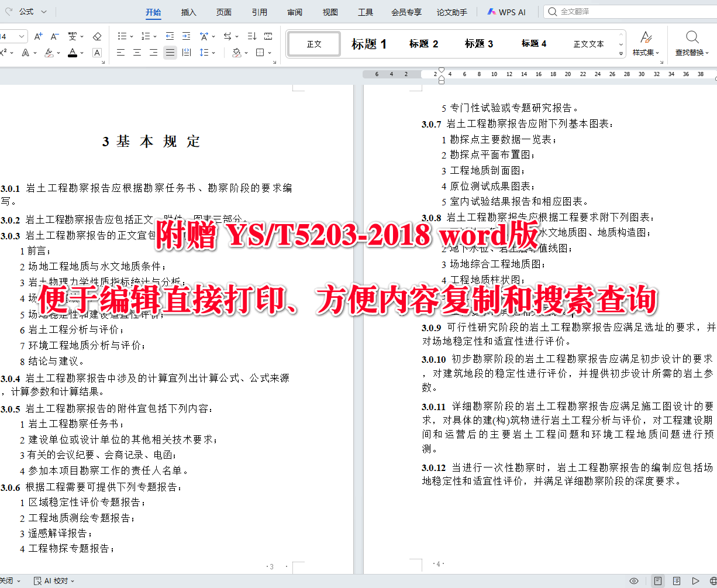
Task: Align text right
Action: (x=153, y=53)
